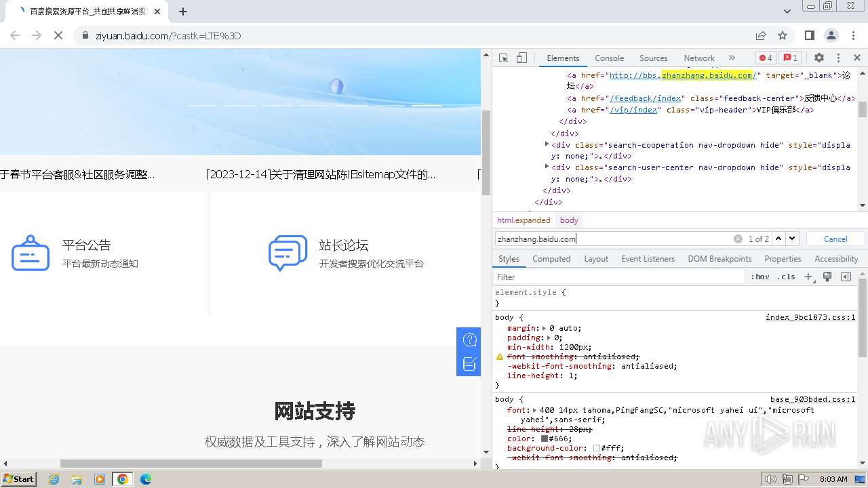Open the DOM Breakpoints tab

click(x=719, y=259)
